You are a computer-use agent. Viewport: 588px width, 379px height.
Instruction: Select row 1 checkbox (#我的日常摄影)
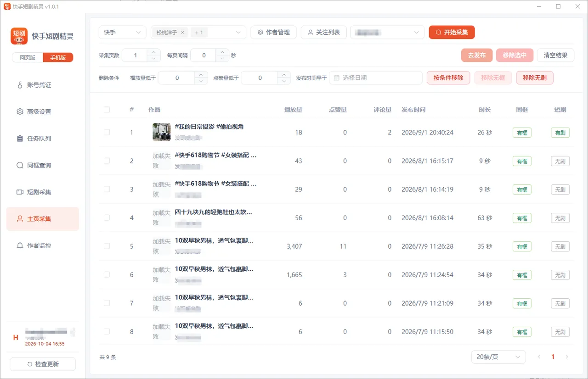(x=107, y=132)
